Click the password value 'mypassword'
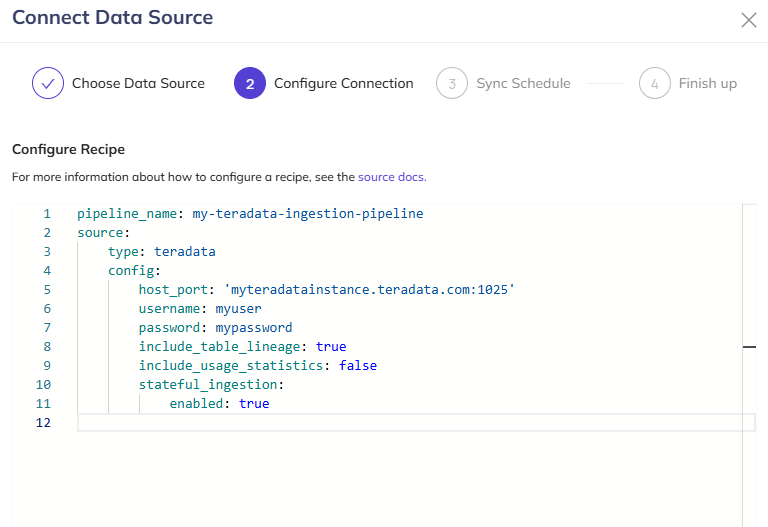The width and height of the screenshot is (768, 527). pyautogui.click(x=254, y=327)
